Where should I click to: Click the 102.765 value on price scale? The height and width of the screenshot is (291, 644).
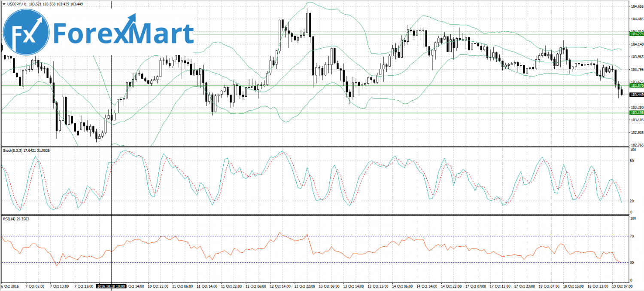(x=636, y=145)
